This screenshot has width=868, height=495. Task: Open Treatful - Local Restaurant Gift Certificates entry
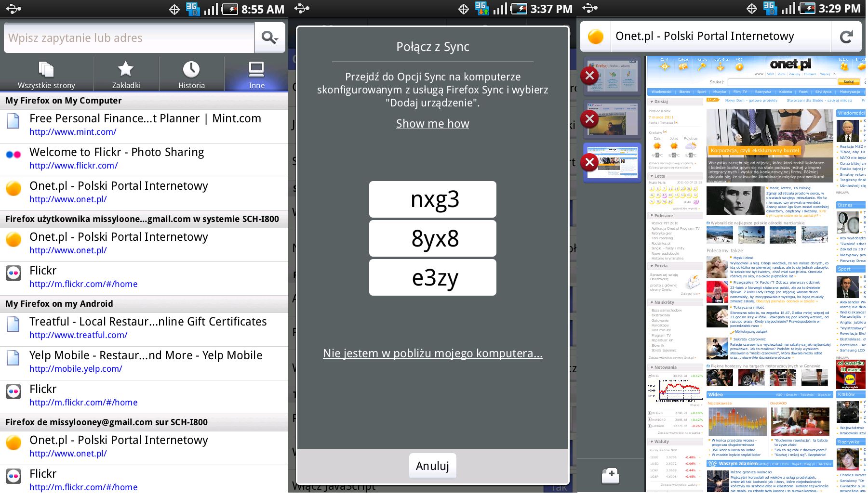(144, 329)
